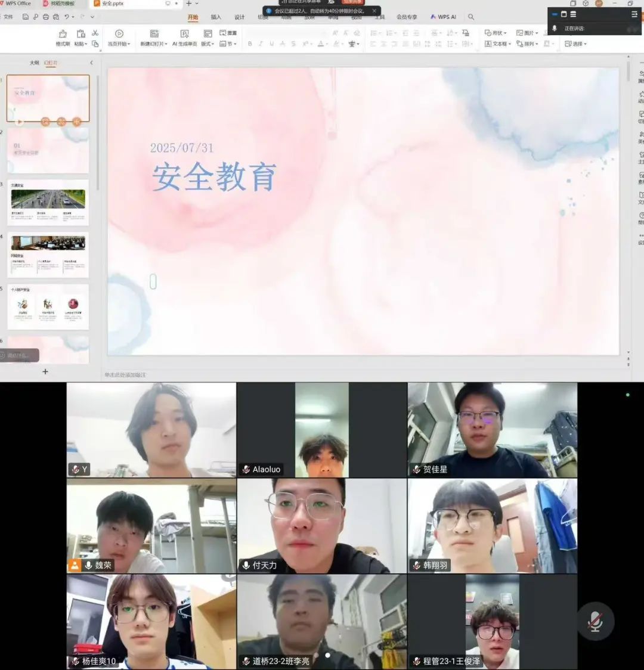Viewport: 644px width, 670px height.
Task: Expand the 形状 shapes dropdown
Action: pos(496,33)
